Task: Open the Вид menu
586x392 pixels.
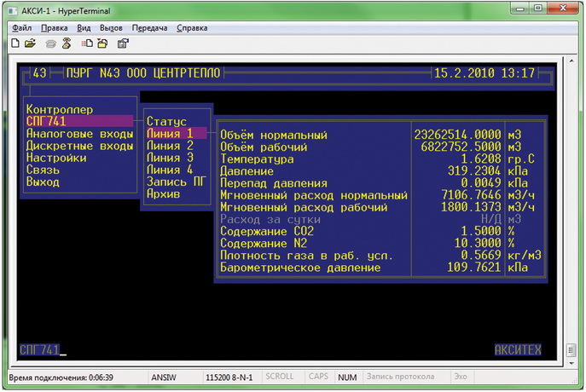Action: 84,28
